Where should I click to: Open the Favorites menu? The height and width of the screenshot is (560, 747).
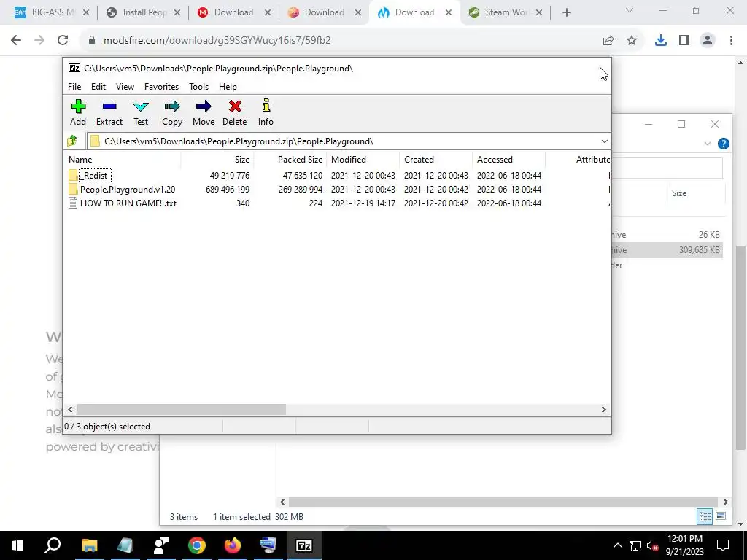pos(161,87)
